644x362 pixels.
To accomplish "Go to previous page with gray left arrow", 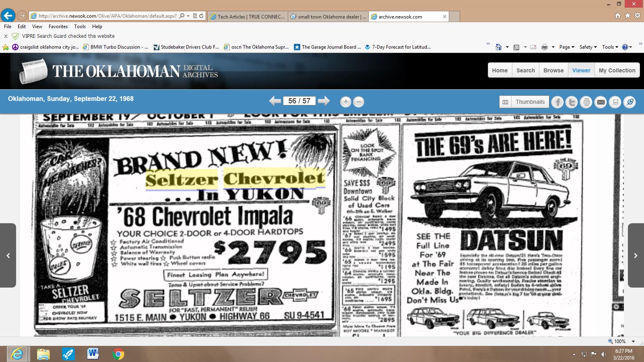I will point(275,101).
